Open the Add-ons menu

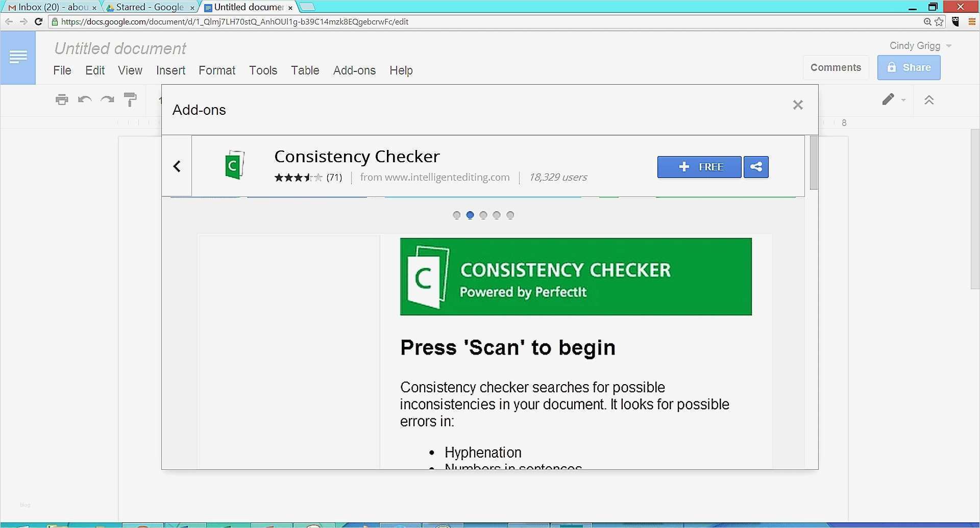354,70
